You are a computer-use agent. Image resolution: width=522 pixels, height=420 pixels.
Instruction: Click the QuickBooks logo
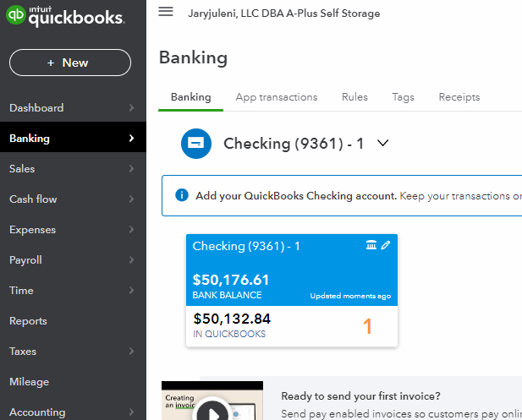[x=65, y=15]
